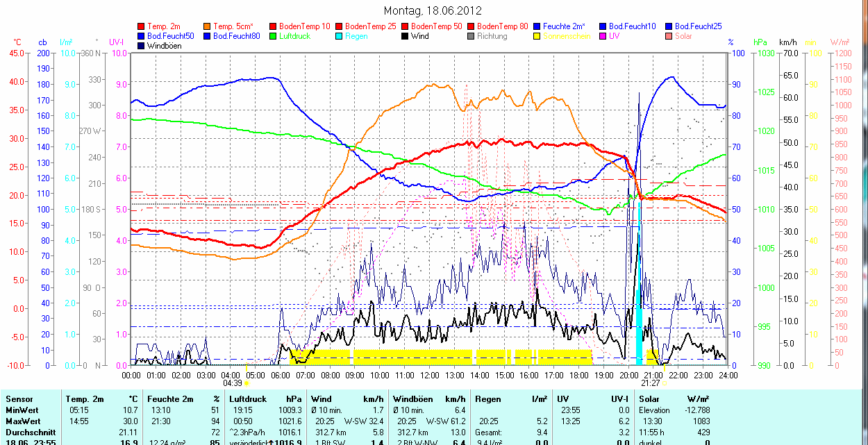Click the Luftdruck column header in table
The height and width of the screenshot is (445, 868).
tap(248, 399)
